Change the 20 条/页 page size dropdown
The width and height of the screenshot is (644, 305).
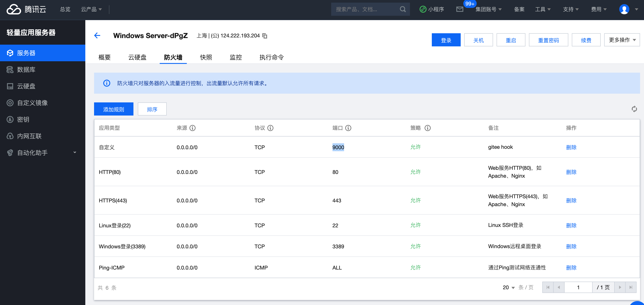[x=509, y=287]
